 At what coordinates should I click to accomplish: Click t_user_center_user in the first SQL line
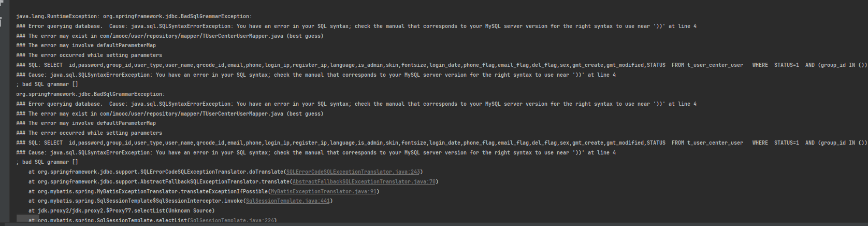tap(715, 65)
